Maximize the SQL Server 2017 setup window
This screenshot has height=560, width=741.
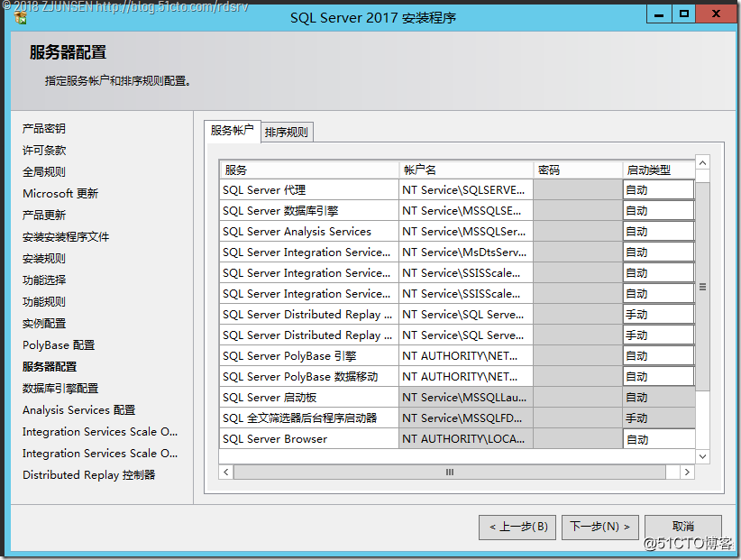(x=683, y=14)
